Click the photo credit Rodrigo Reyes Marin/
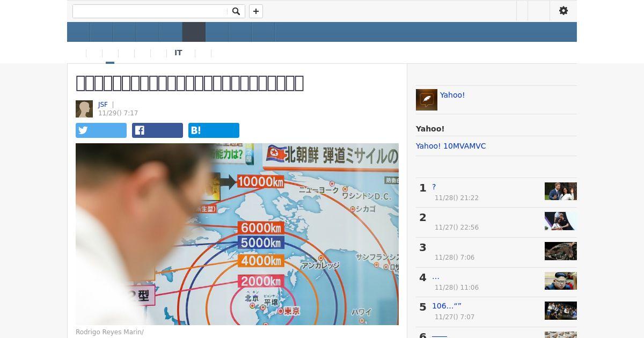644x338 pixels. click(109, 332)
